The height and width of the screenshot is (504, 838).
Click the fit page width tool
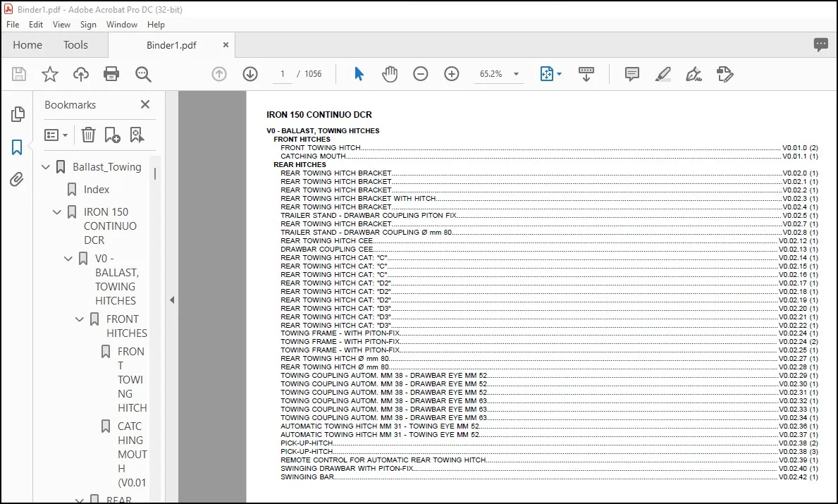(x=547, y=74)
